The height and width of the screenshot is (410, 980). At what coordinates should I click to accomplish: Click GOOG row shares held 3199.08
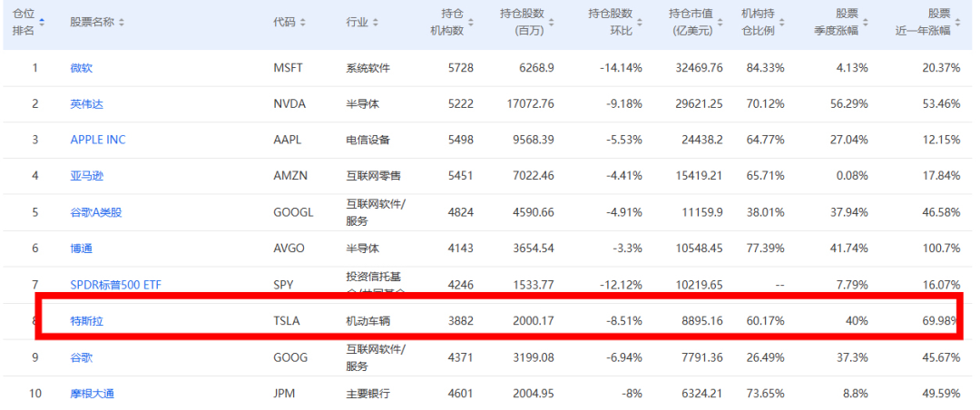tap(534, 357)
